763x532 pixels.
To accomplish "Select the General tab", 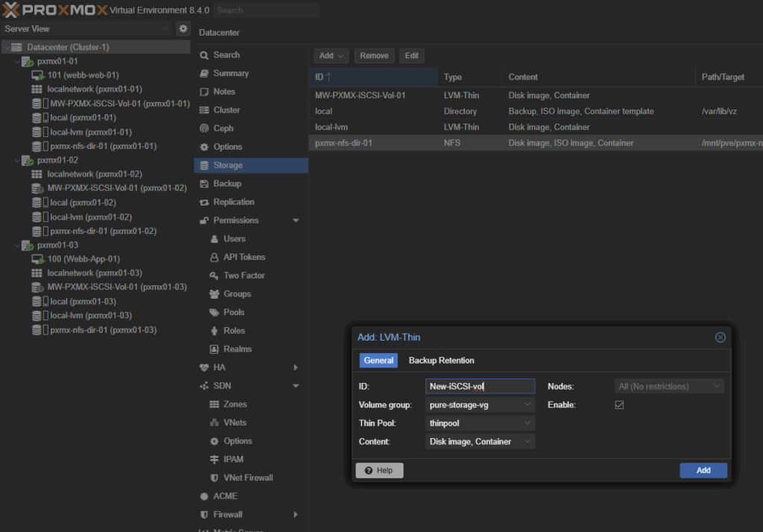I will coord(379,361).
